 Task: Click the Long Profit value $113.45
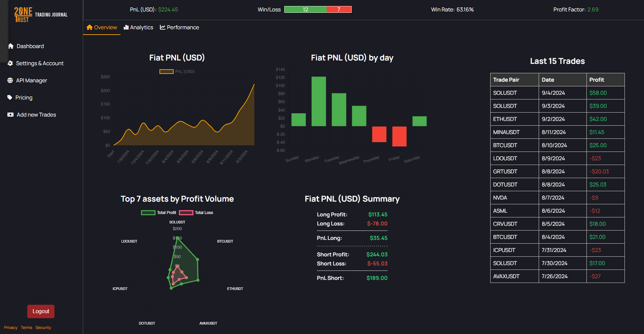point(378,214)
